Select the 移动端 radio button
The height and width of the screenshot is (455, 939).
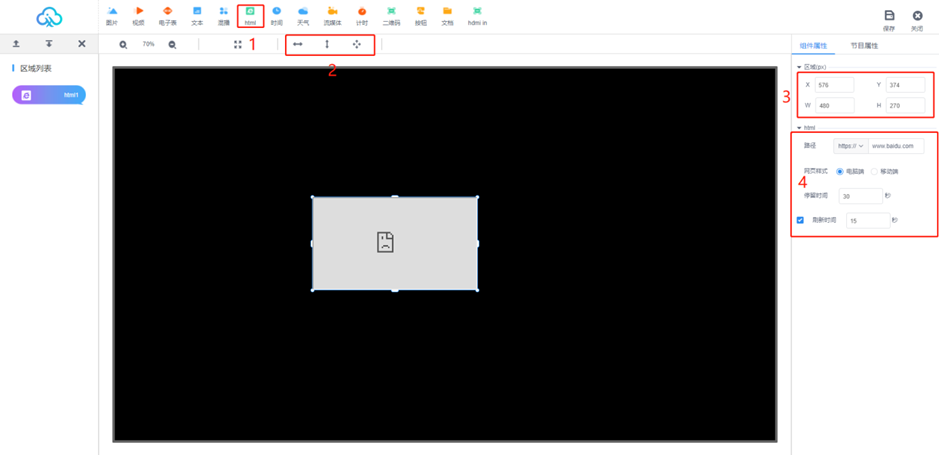point(874,172)
